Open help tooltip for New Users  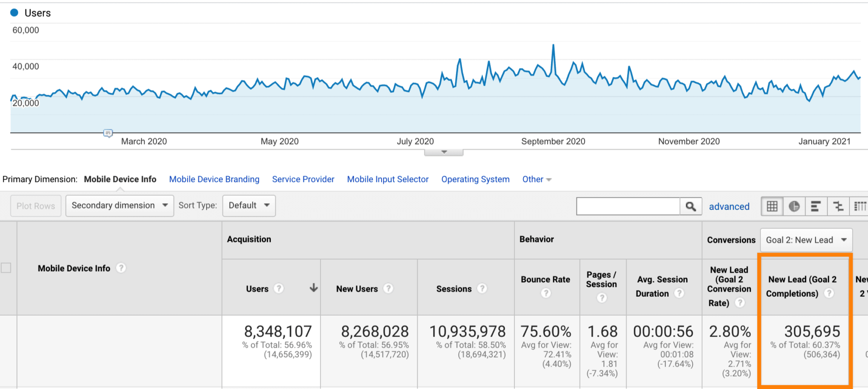(x=388, y=289)
